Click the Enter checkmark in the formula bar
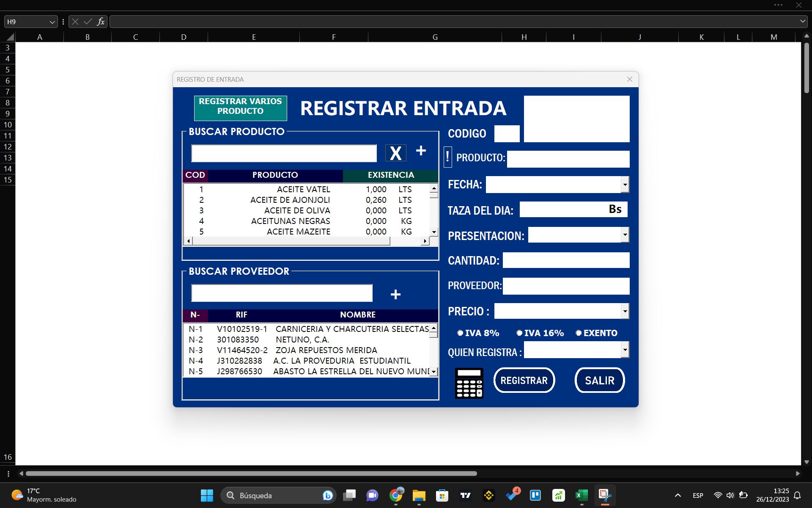This screenshot has height=508, width=812. tap(88, 21)
